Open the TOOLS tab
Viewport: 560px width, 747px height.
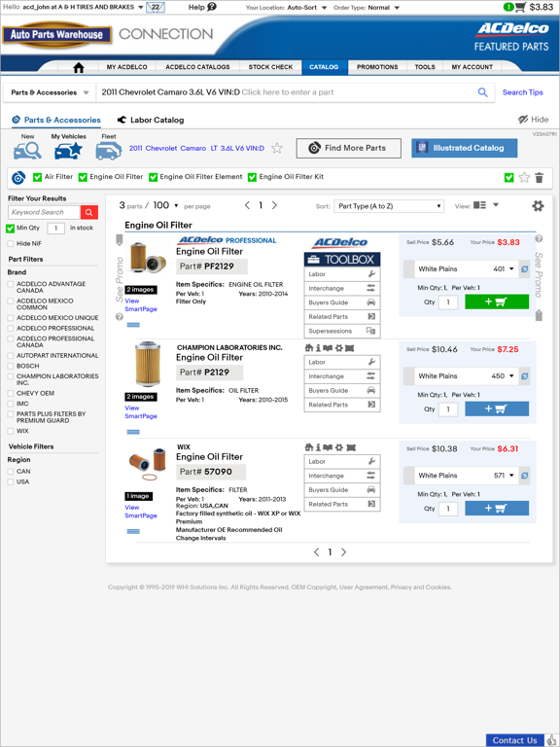pos(425,67)
